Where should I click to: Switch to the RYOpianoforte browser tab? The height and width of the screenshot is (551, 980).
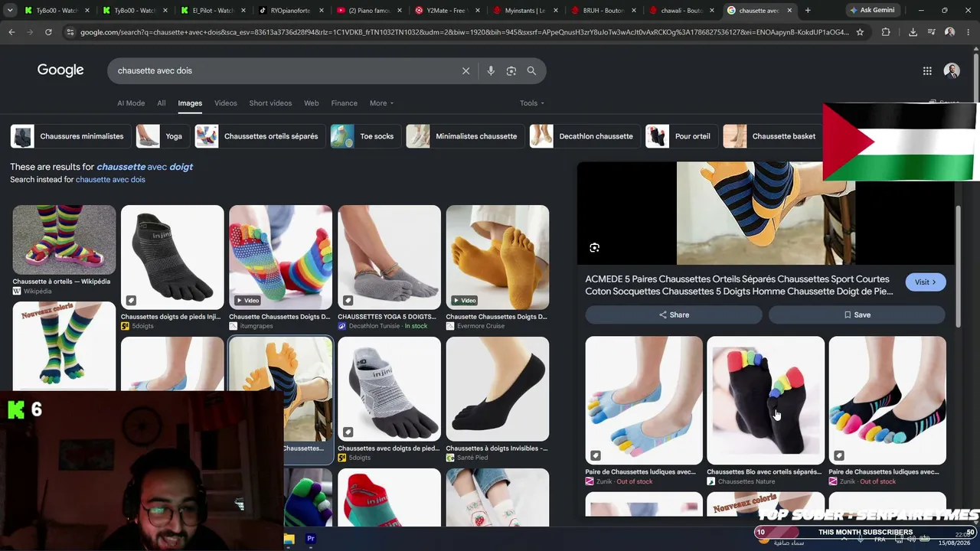pos(290,11)
